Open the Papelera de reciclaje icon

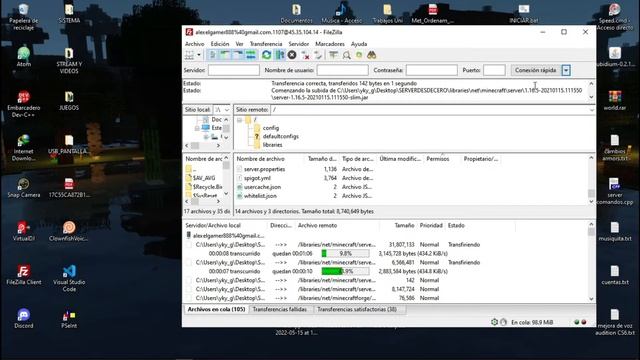[x=24, y=17]
